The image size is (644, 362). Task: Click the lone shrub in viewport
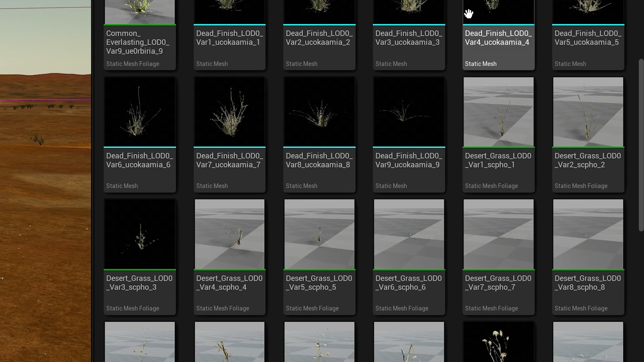coord(38,138)
